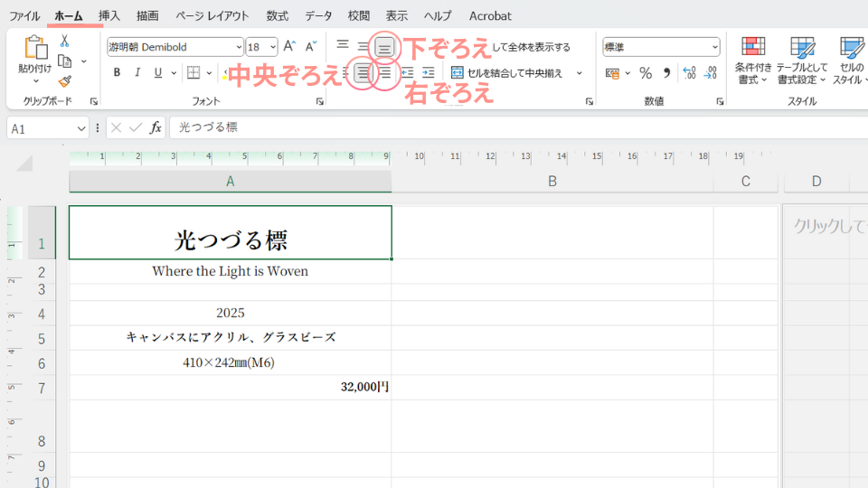Increase font size with large A icon

289,46
